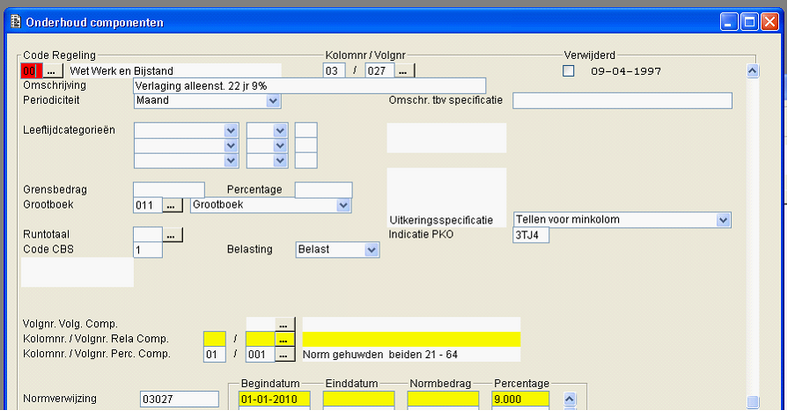Click the Omschr. tbv specificatie field
Screen dimensions: 788x411
[x=622, y=100]
